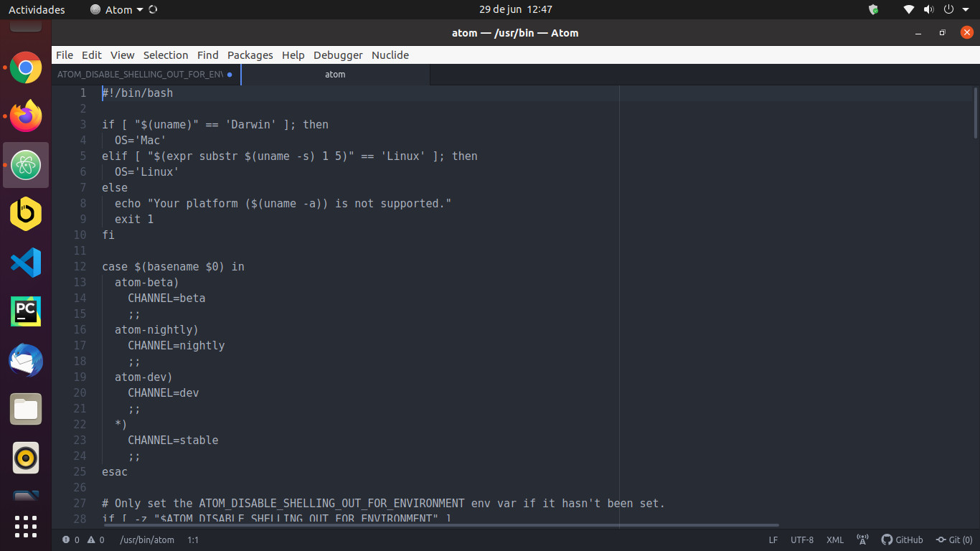Open the power system menu
The width and height of the screenshot is (980, 551).
tap(948, 9)
